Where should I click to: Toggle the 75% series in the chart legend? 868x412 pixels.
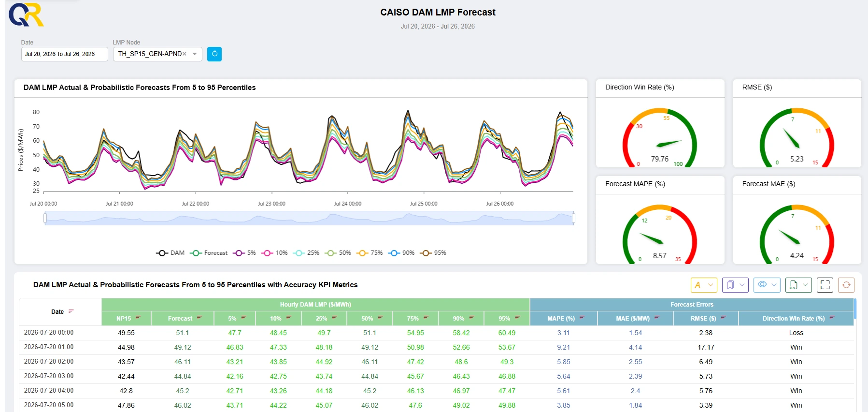pyautogui.click(x=370, y=253)
